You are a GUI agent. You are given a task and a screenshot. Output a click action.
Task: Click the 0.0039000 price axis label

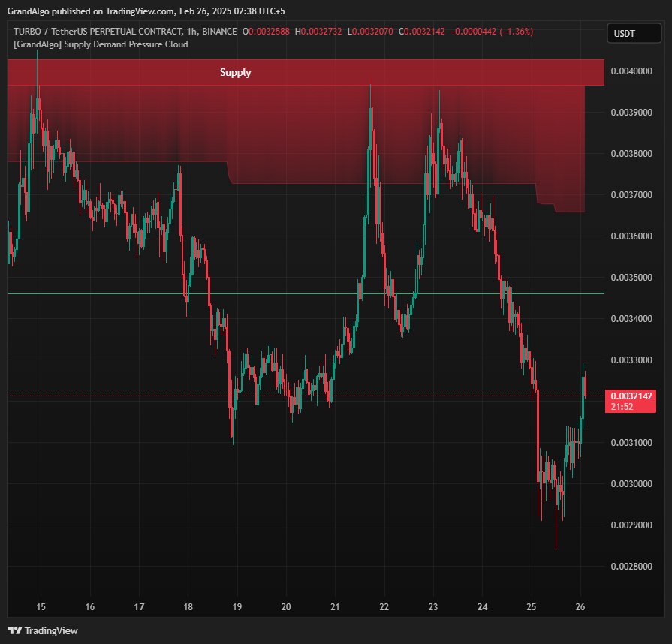631,113
